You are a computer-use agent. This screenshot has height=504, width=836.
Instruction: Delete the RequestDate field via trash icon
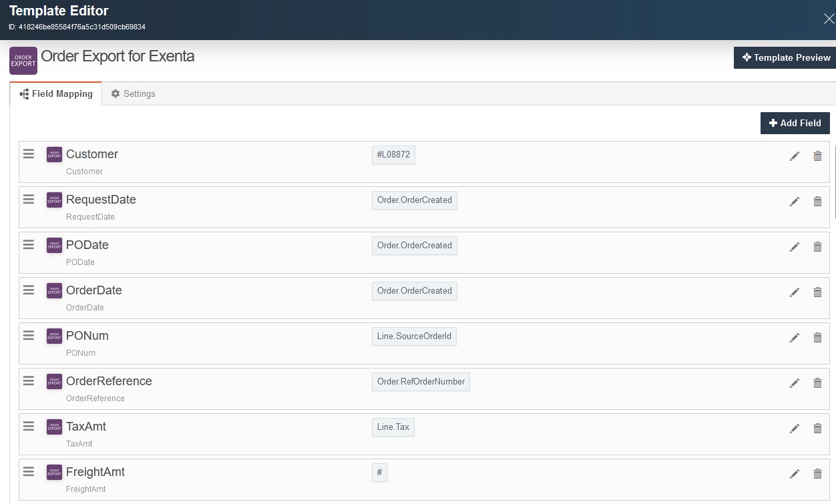817,201
